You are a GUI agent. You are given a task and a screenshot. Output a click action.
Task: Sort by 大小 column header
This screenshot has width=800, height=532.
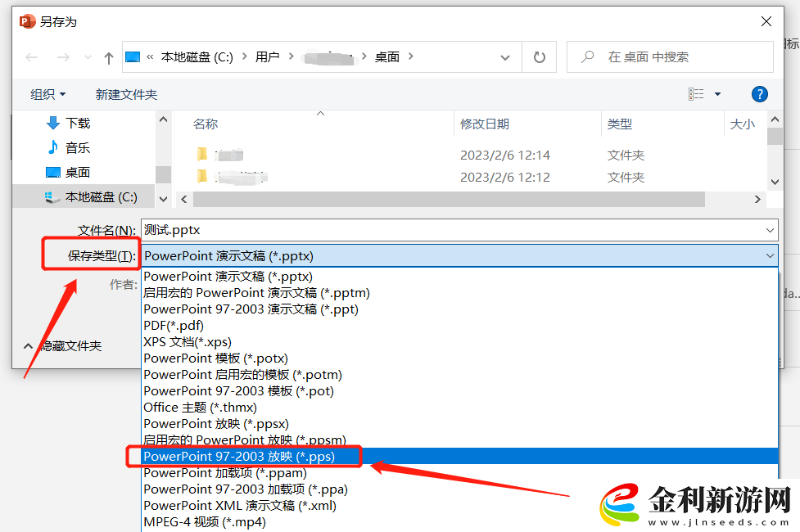point(742,124)
